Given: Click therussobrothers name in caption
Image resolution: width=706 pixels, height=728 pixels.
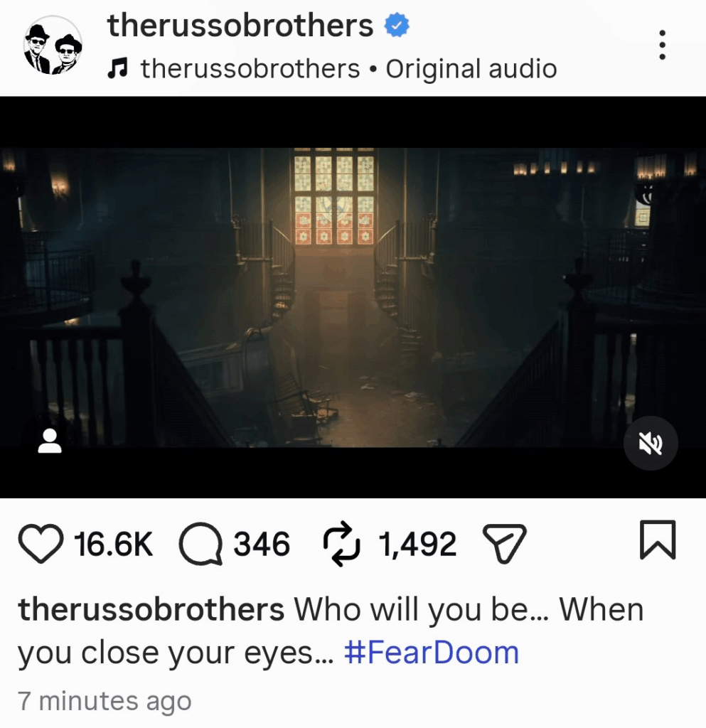Looking at the screenshot, I should tap(151, 609).
